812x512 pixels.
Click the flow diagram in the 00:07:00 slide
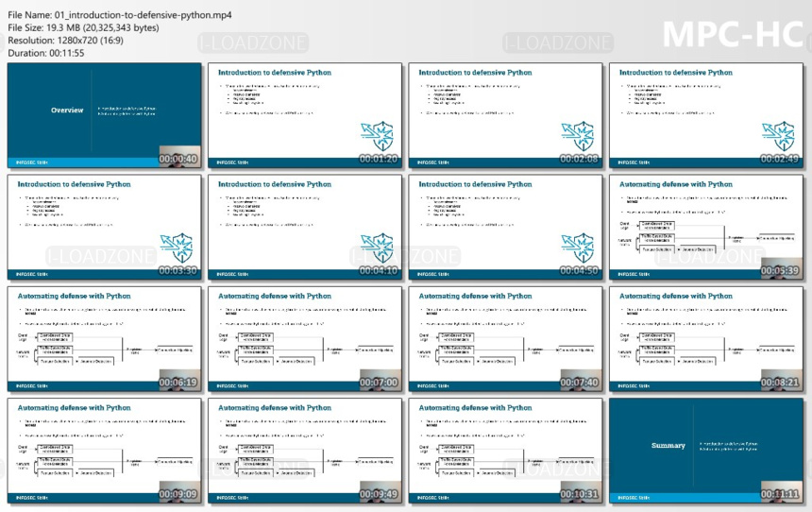[304, 349]
